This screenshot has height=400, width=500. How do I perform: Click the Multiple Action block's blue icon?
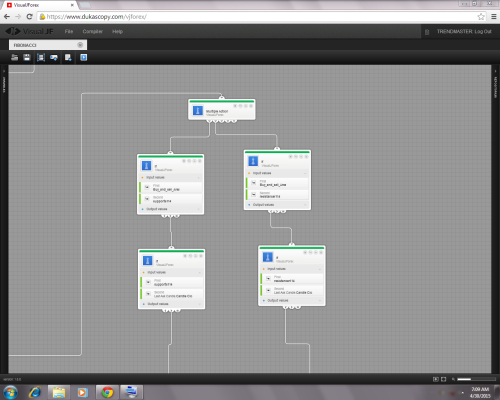point(198,110)
